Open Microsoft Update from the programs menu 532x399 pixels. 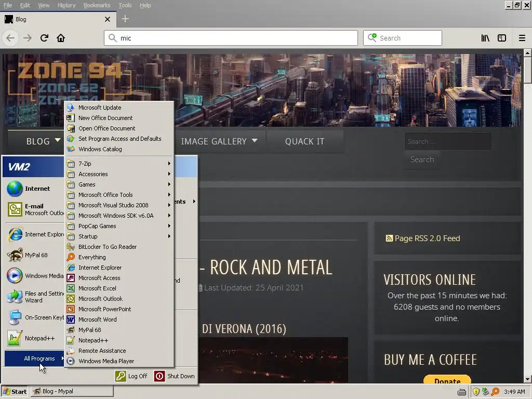[119, 108]
